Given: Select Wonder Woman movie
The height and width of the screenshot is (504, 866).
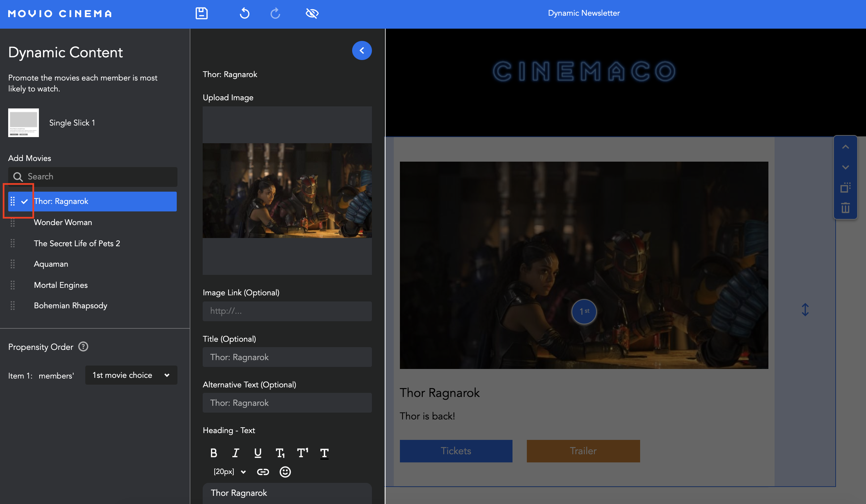Looking at the screenshot, I should point(63,222).
